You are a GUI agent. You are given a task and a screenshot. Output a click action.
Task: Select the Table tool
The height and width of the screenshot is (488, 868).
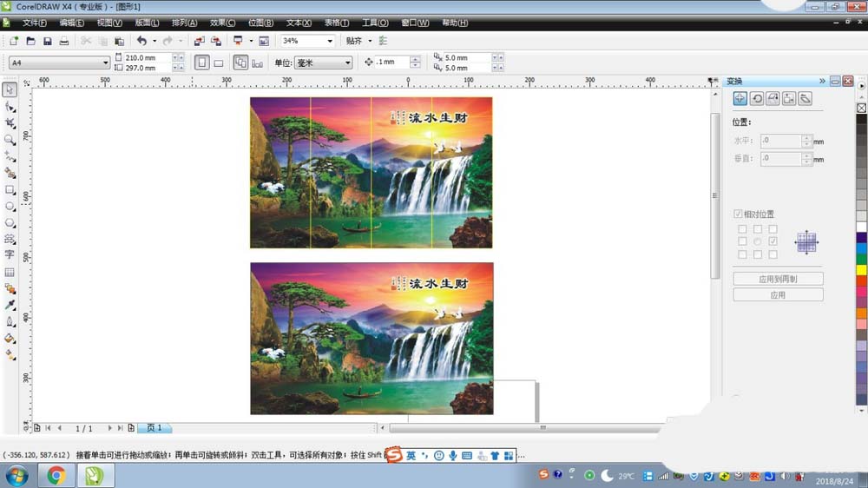[10, 272]
